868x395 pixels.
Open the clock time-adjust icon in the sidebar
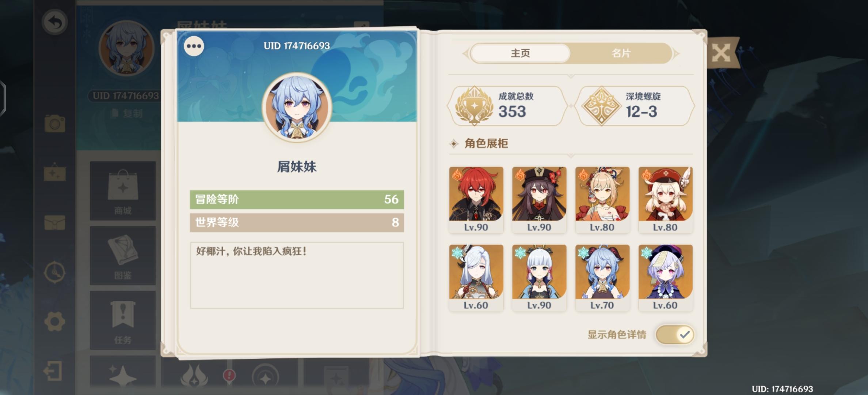pyautogui.click(x=55, y=272)
